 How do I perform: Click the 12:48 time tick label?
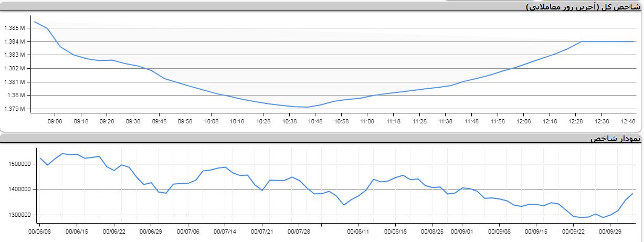click(628, 121)
